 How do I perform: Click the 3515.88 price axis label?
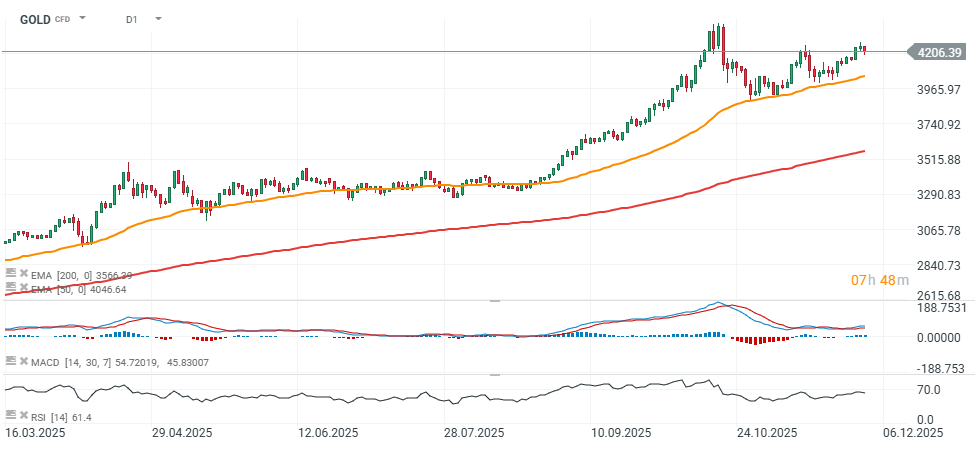[940, 160]
